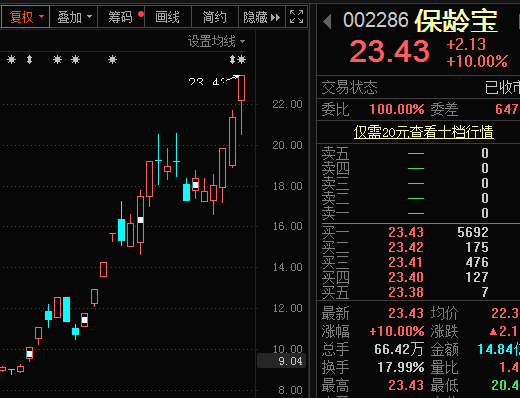Click first star event marker on chart
Screen dimensions: 520x398
tap(12, 60)
